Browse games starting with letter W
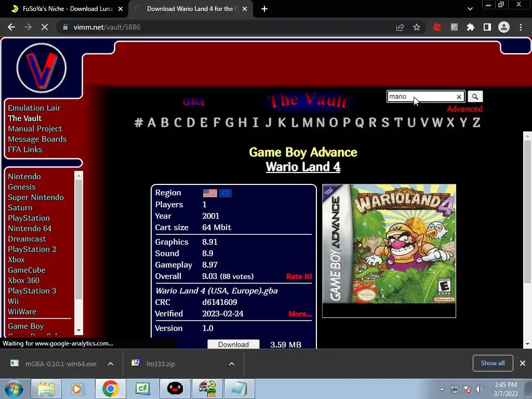The image size is (532, 399). coord(437,122)
